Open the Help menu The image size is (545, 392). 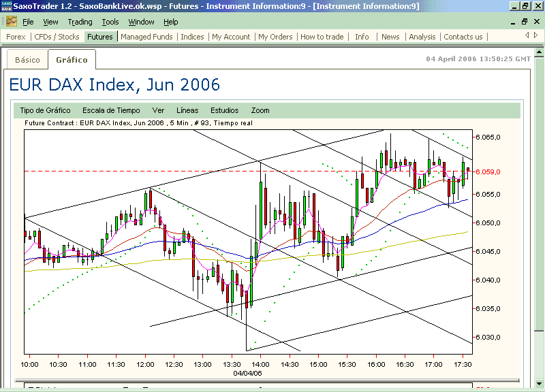171,22
